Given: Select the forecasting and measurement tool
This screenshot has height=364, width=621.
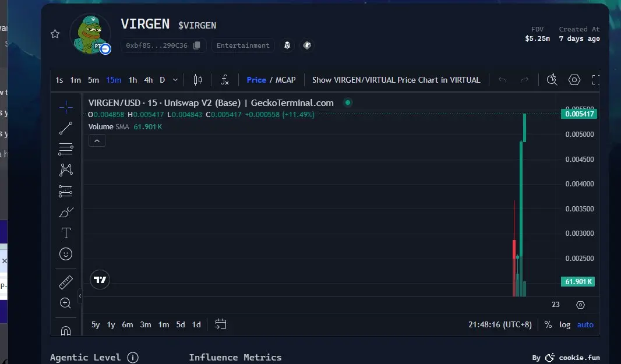Looking at the screenshot, I should tap(66, 191).
